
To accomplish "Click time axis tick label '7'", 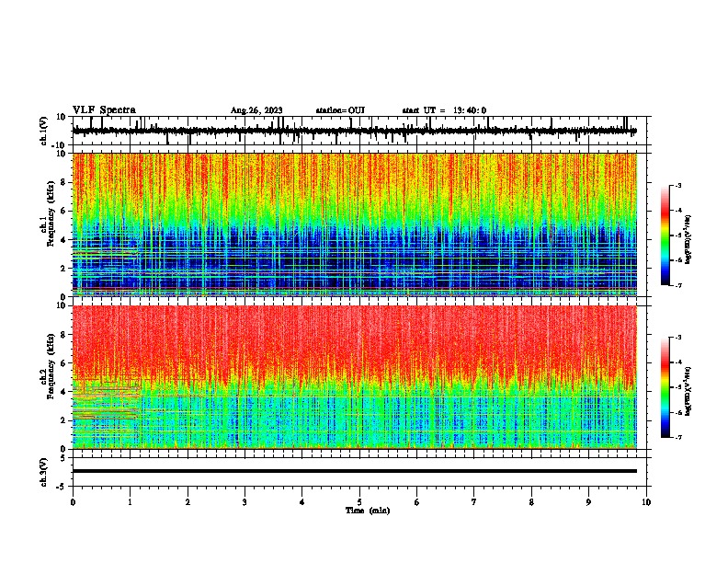I will click(x=474, y=502).
